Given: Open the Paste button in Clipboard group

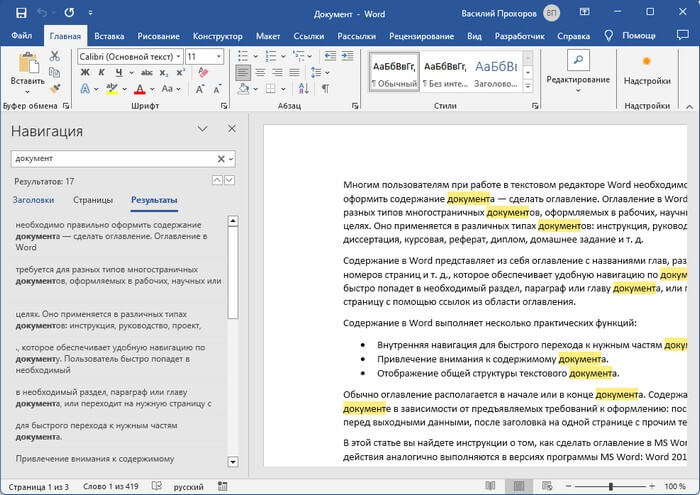Looking at the screenshot, I should click(28, 73).
